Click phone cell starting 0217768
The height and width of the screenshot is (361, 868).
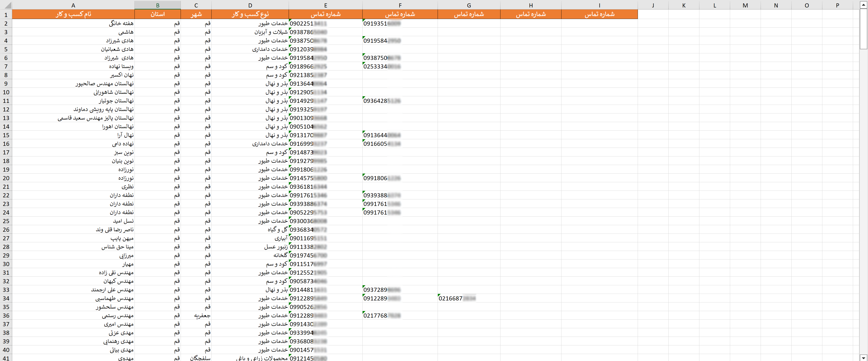tap(400, 316)
